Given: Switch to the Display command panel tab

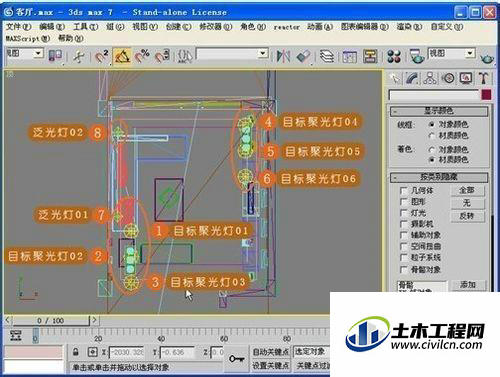Looking at the screenshot, I should coord(466,78).
